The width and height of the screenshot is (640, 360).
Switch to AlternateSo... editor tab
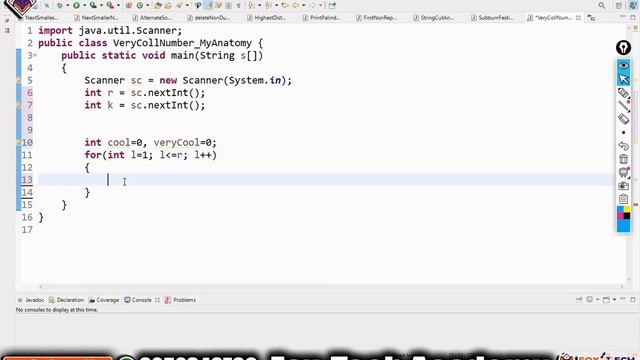pyautogui.click(x=152, y=18)
